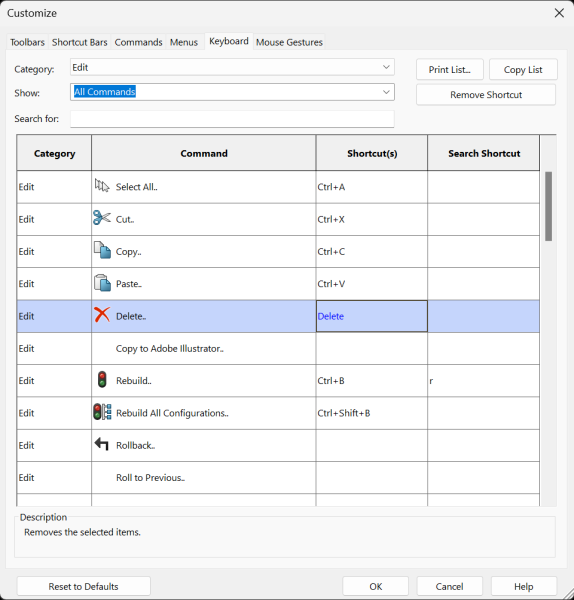
Task: Open Help for the Customize dialog
Action: (523, 586)
